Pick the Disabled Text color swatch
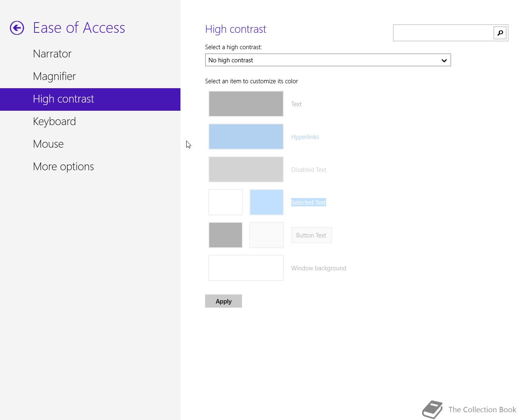This screenshot has width=525, height=420. (x=246, y=169)
